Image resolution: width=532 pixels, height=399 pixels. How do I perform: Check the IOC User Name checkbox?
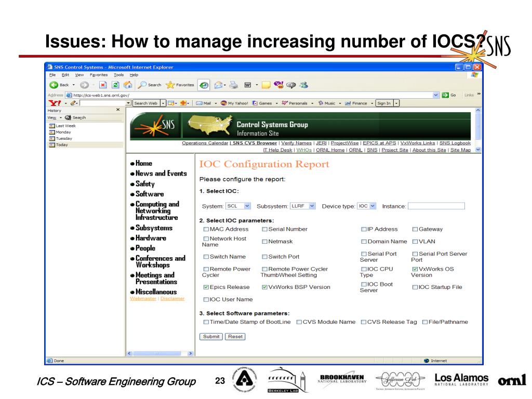(206, 300)
